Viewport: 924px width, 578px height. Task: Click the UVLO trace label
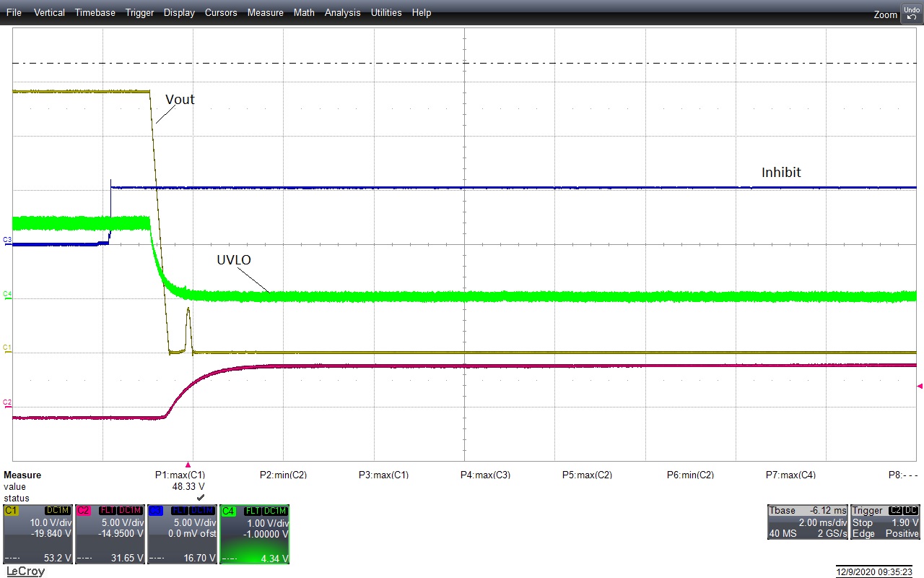[x=234, y=259]
